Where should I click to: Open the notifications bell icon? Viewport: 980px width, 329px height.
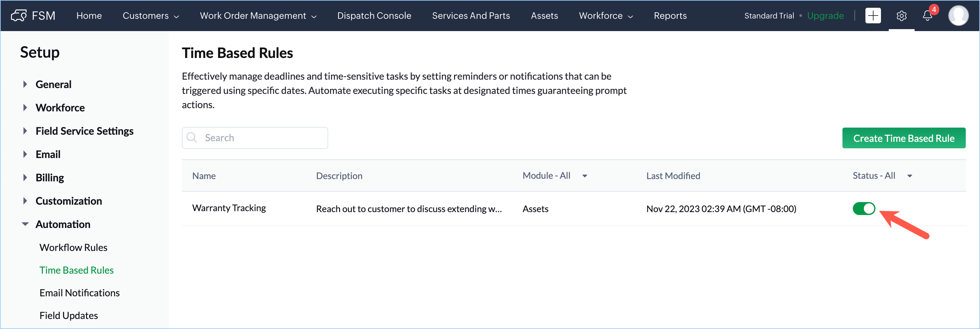pos(927,16)
